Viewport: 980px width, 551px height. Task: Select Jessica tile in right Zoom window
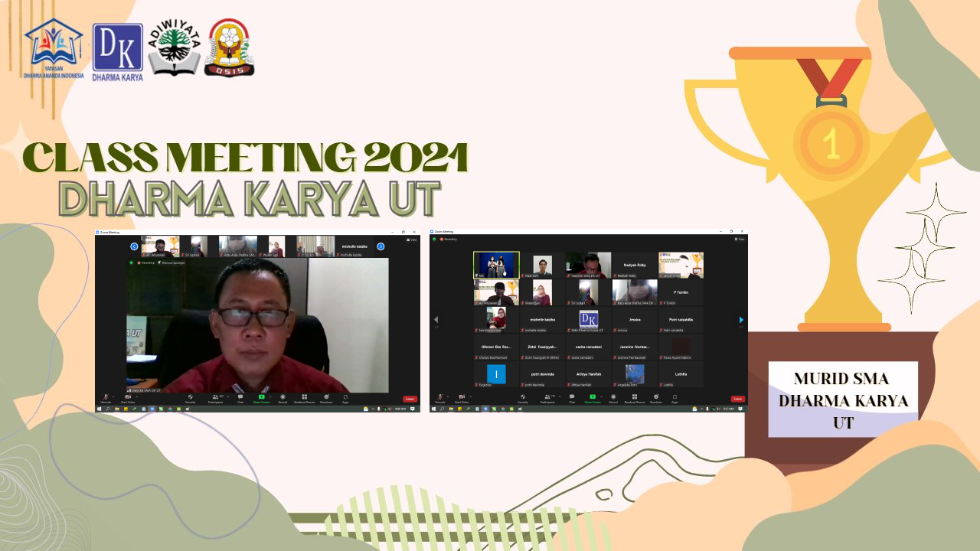click(635, 320)
